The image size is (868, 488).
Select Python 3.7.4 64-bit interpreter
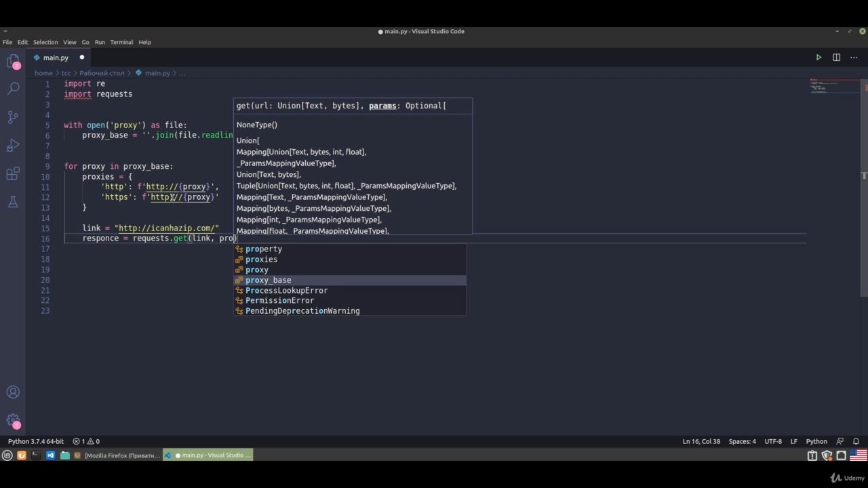[36, 441]
